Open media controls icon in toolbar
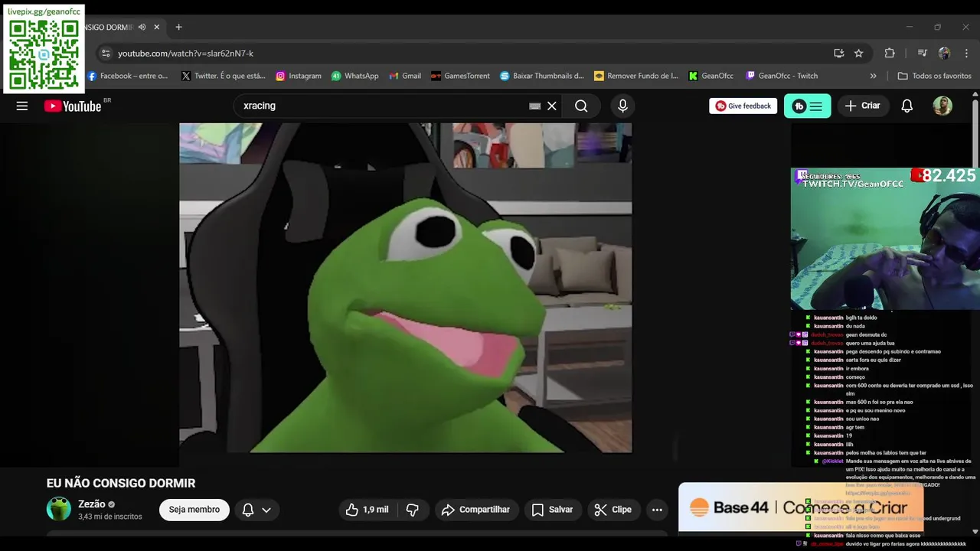This screenshot has width=980, height=551. pos(923,53)
